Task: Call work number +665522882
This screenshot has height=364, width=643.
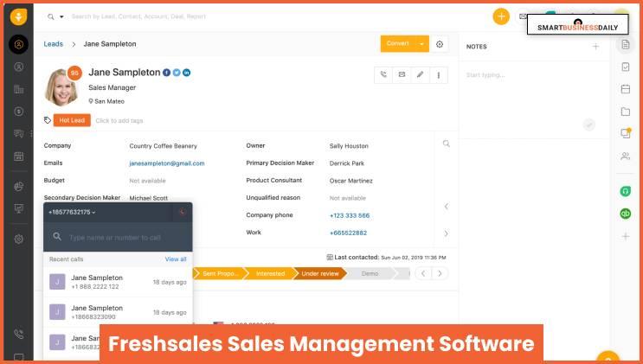Action: coord(348,233)
